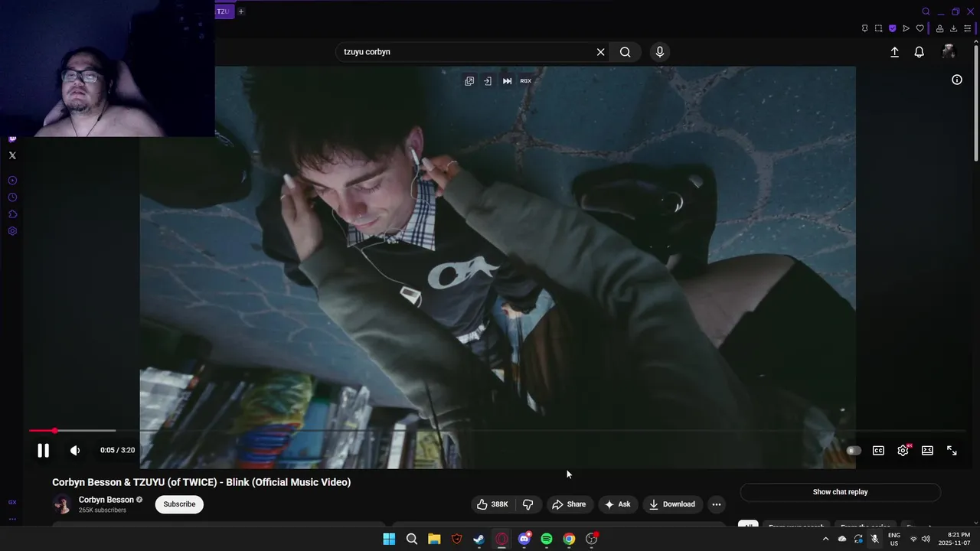Click the Ask button
Image resolution: width=980 pixels, height=551 pixels.
pos(617,504)
